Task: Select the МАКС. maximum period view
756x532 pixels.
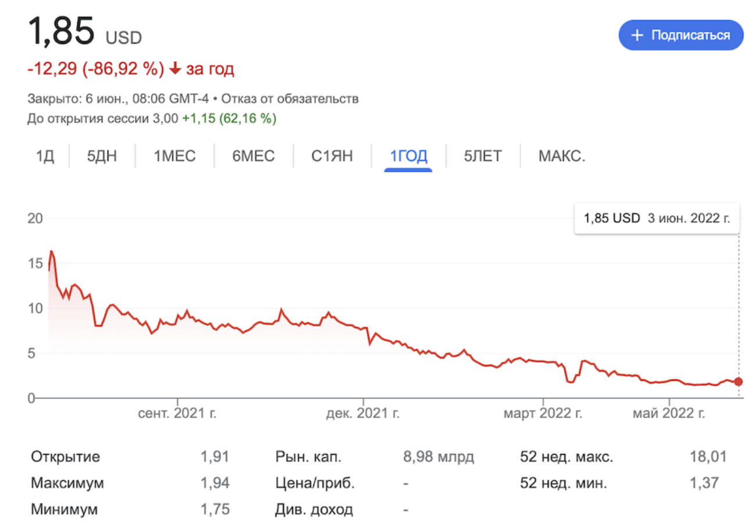Action: [560, 155]
